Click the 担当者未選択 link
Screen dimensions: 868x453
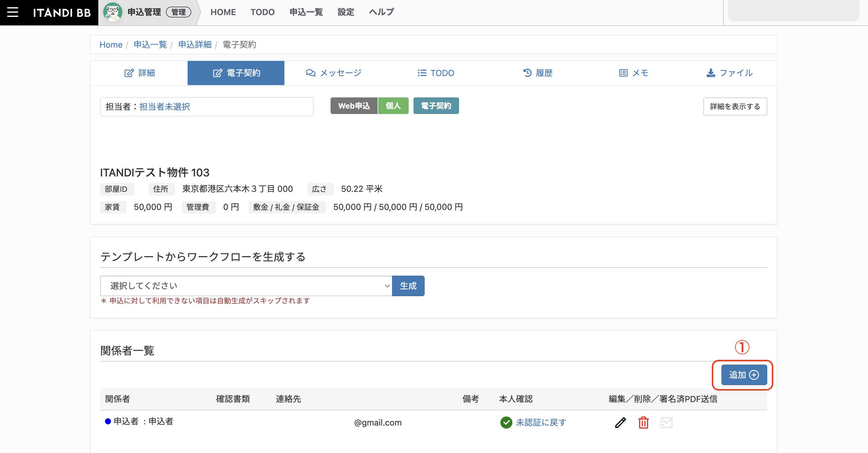164,106
